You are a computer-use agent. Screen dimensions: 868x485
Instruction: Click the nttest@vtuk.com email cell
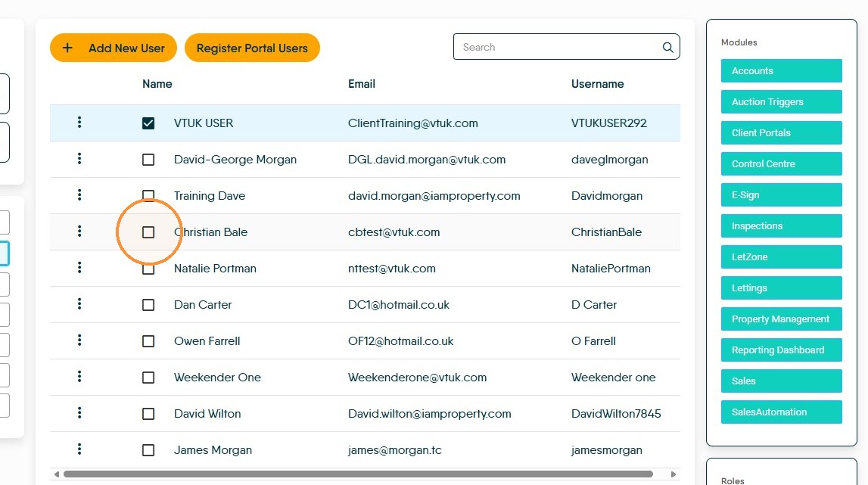click(x=392, y=269)
